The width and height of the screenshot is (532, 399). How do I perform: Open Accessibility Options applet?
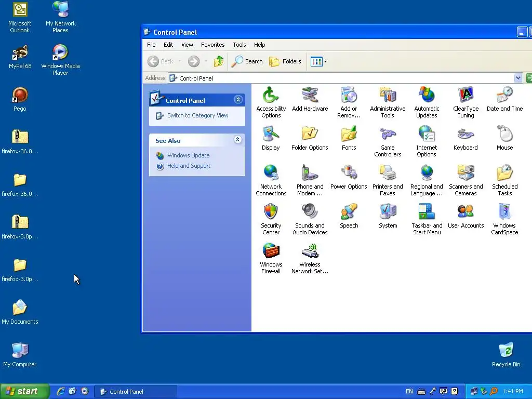pyautogui.click(x=271, y=102)
